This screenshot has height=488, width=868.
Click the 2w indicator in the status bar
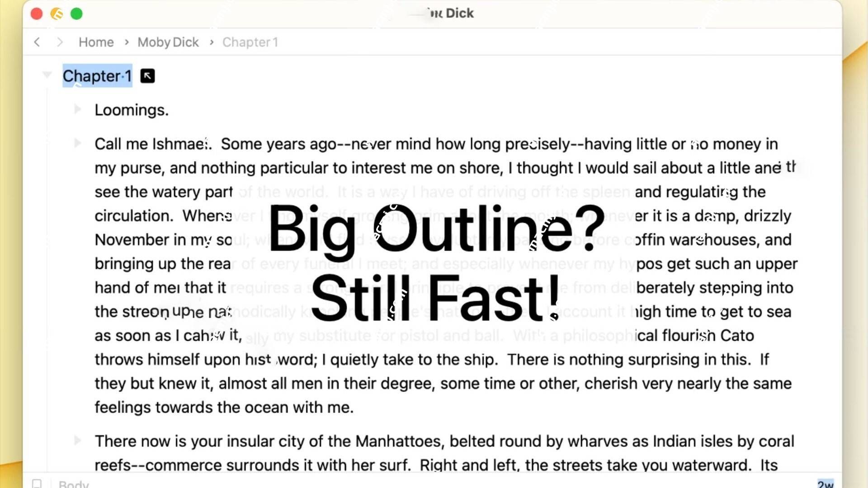click(825, 483)
